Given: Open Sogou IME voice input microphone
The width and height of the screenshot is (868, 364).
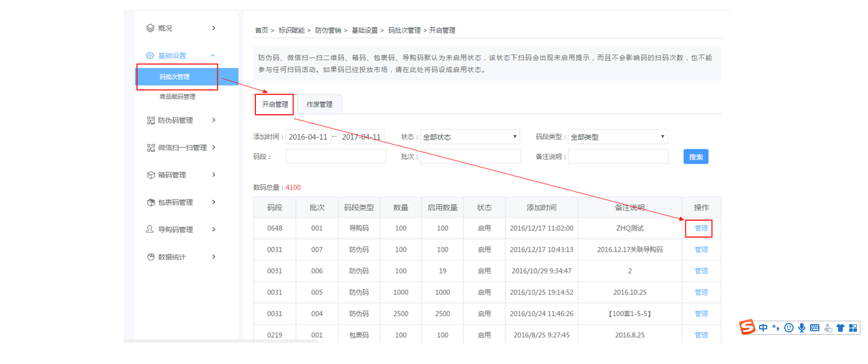Looking at the screenshot, I should coord(801,328).
